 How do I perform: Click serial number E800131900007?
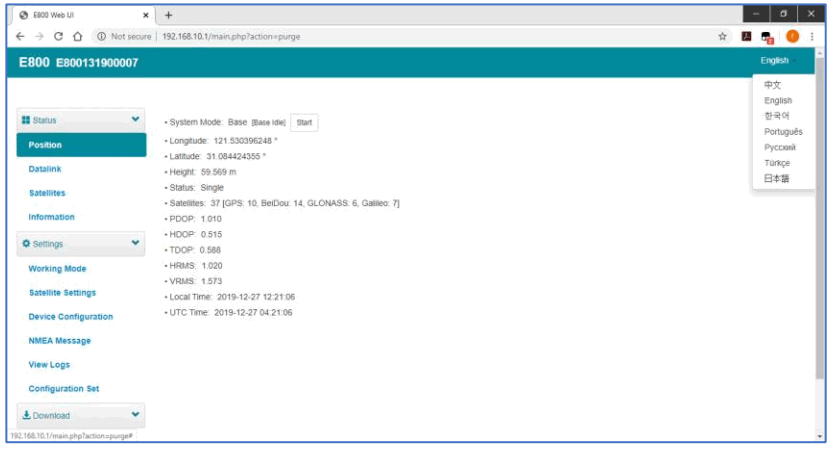(x=97, y=63)
